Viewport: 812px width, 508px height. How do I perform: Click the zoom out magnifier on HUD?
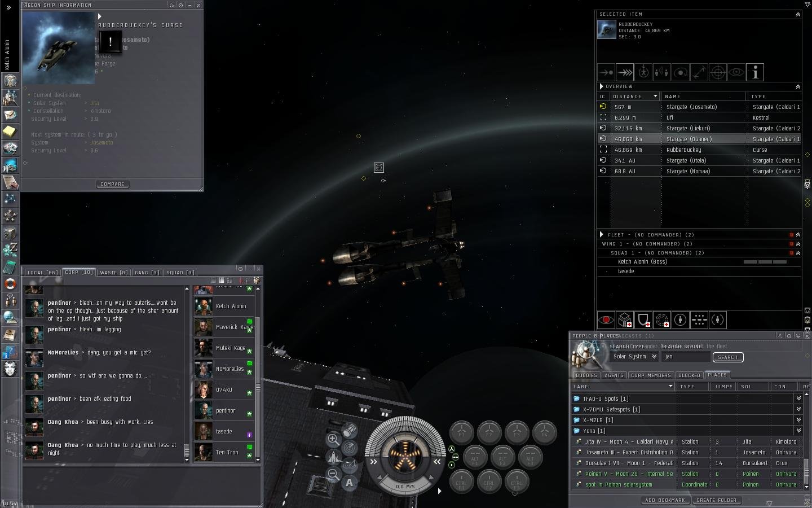(333, 474)
